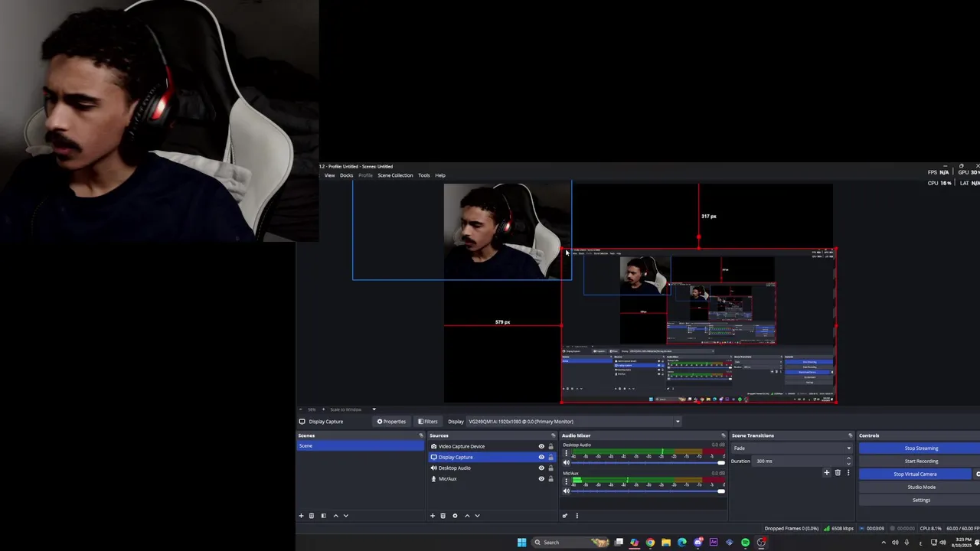This screenshot has height=551, width=980.
Task: Open the Audio Mixer menu (three dots) at the bottom
Action: 577,516
